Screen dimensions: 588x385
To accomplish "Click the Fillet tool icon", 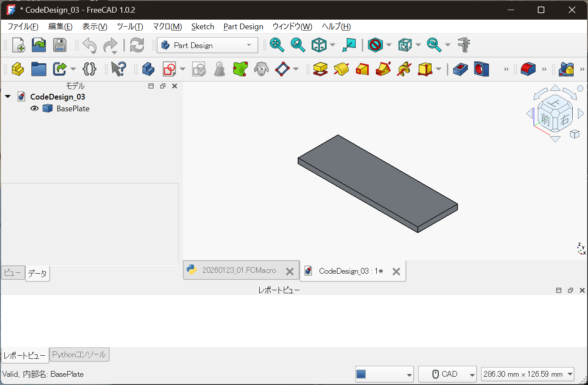I will tap(528, 69).
